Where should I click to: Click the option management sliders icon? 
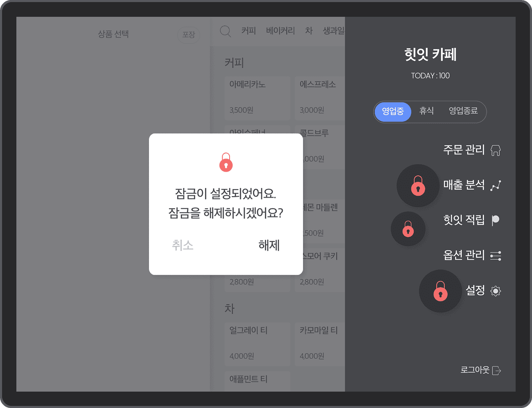click(496, 256)
